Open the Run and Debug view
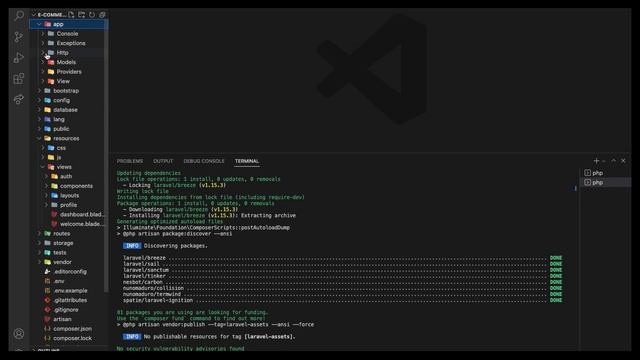This screenshot has height=360, width=640. point(19,58)
